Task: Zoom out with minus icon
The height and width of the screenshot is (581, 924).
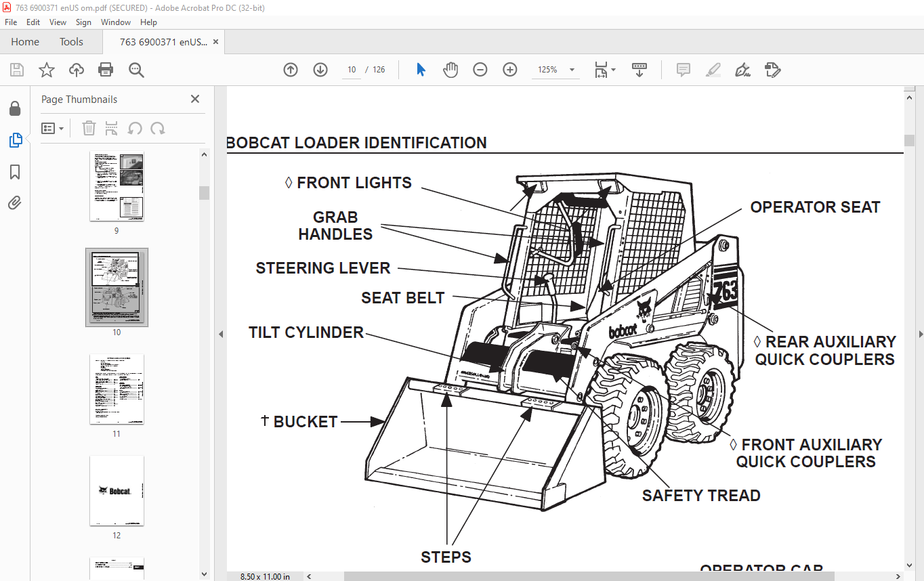Action: coord(480,70)
